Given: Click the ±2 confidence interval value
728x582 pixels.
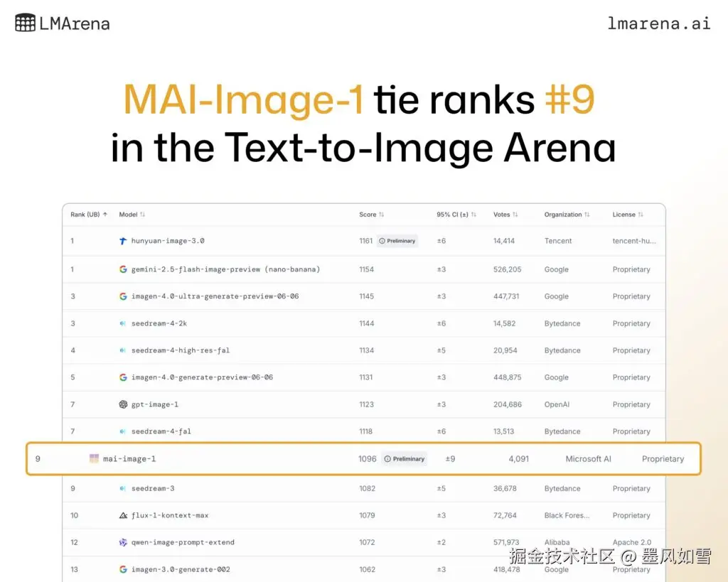Looking at the screenshot, I should pos(441,542).
